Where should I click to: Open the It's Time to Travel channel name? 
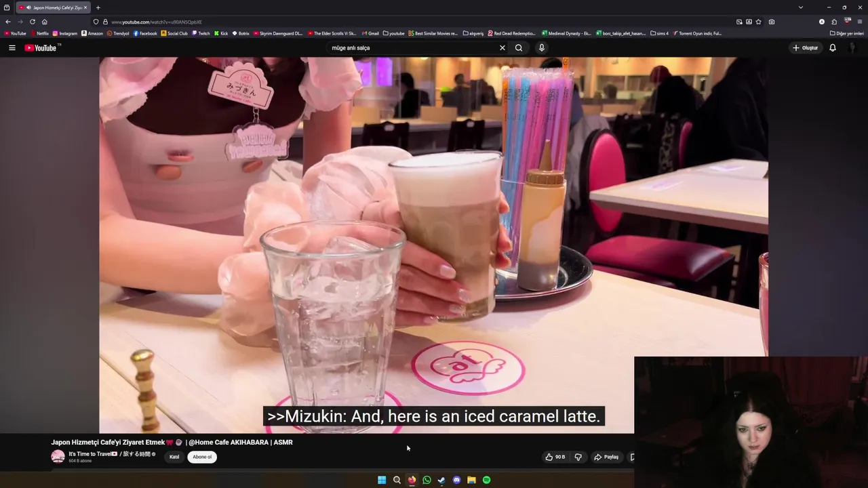pyautogui.click(x=109, y=454)
